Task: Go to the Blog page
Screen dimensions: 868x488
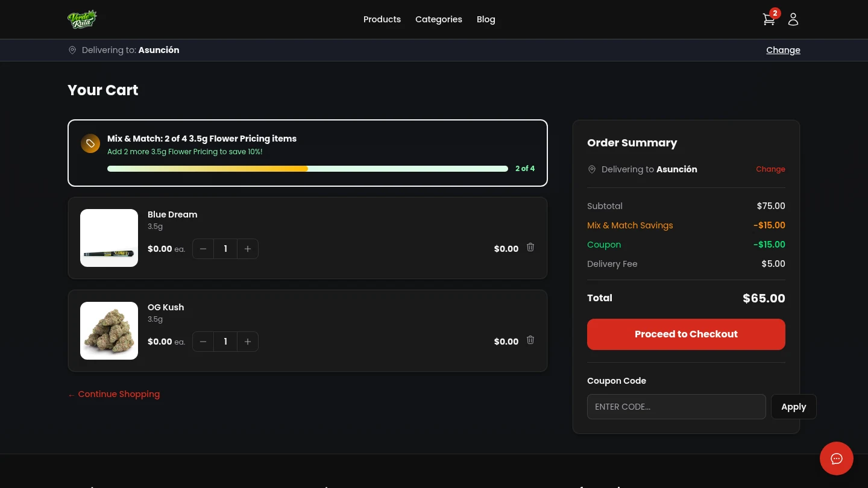Action: [x=485, y=19]
